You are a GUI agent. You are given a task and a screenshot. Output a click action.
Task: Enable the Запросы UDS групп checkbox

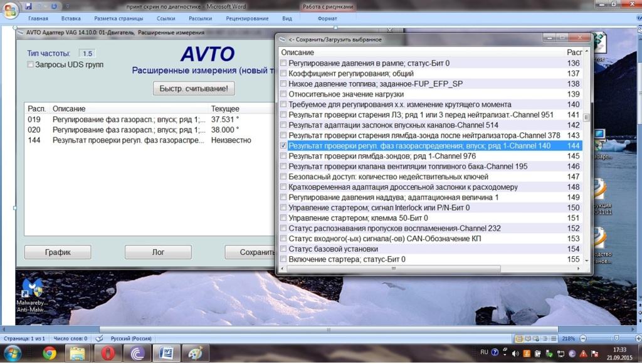[30, 65]
